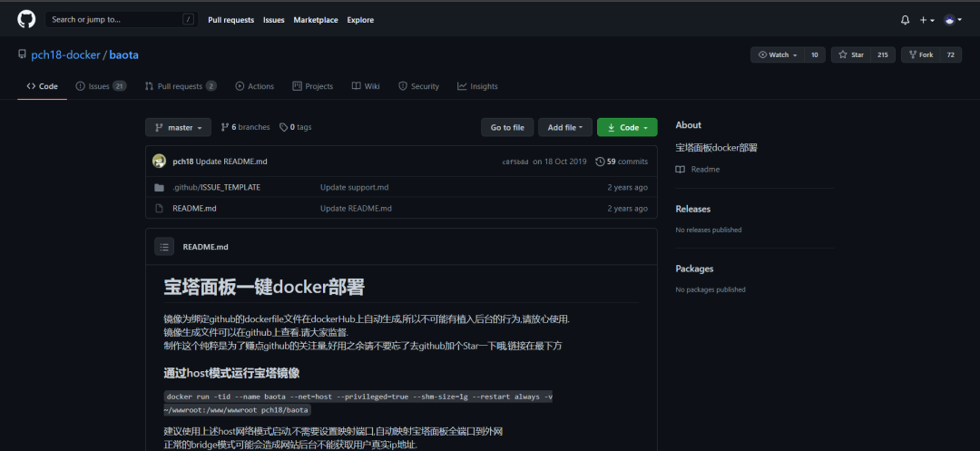
Task: Switch to the Issues tab
Action: click(x=101, y=86)
